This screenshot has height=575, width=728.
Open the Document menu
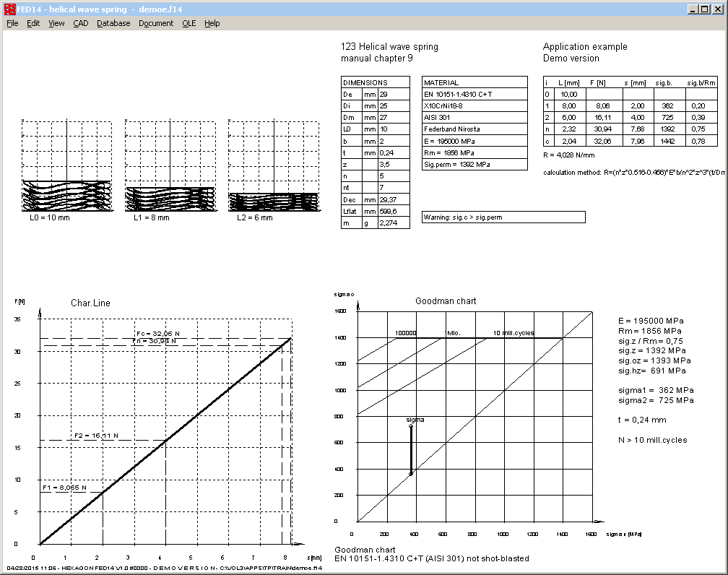(x=156, y=23)
